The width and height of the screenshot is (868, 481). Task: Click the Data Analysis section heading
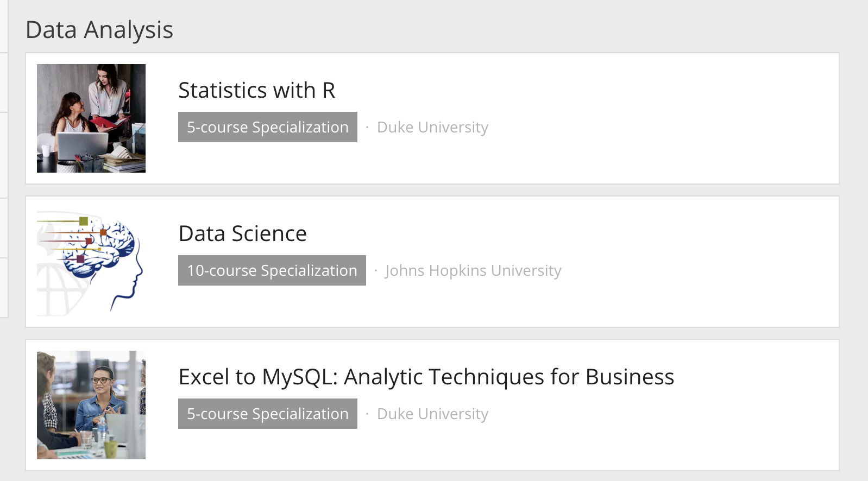pos(99,30)
